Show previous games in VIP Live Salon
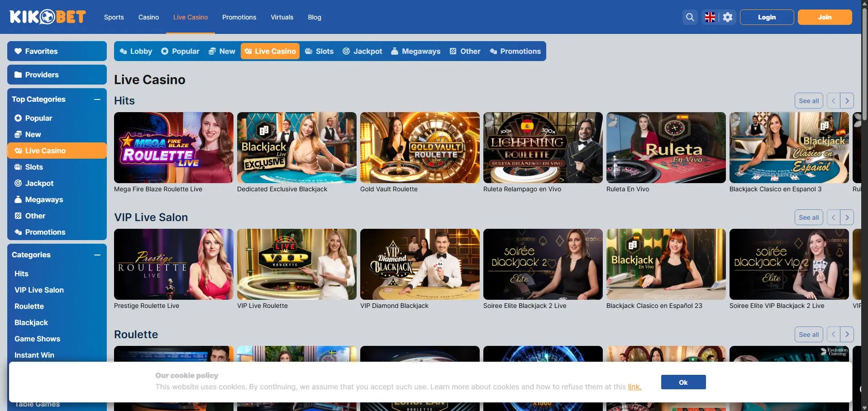Image resolution: width=868 pixels, height=411 pixels. coord(834,217)
